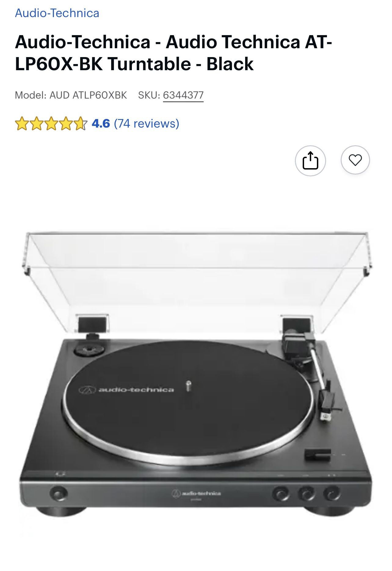
Task: Click the partially filled fifth star
Action: click(81, 124)
